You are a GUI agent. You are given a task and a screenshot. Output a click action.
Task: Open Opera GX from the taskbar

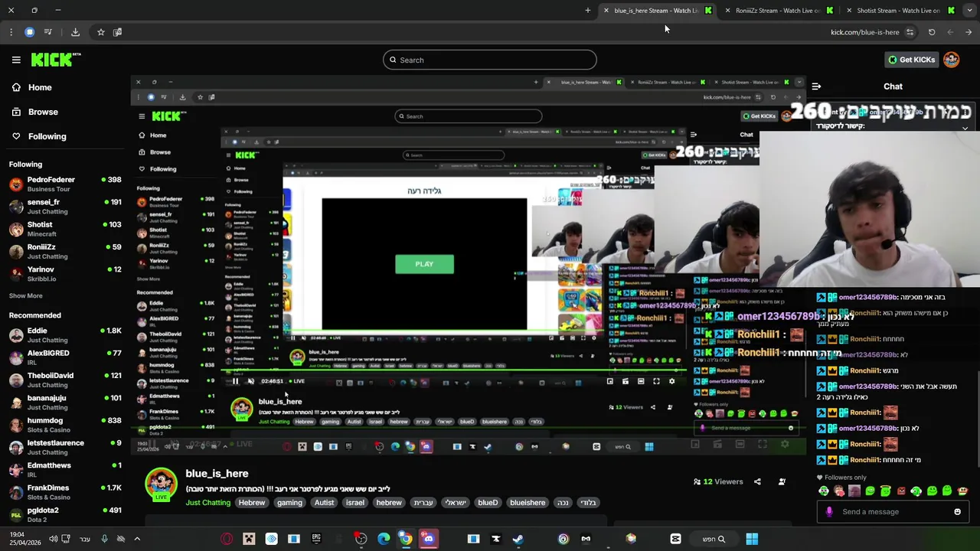pos(227,539)
